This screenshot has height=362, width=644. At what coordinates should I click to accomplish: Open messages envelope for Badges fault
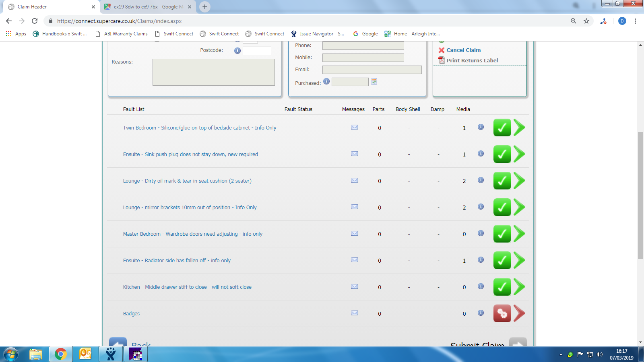(354, 313)
